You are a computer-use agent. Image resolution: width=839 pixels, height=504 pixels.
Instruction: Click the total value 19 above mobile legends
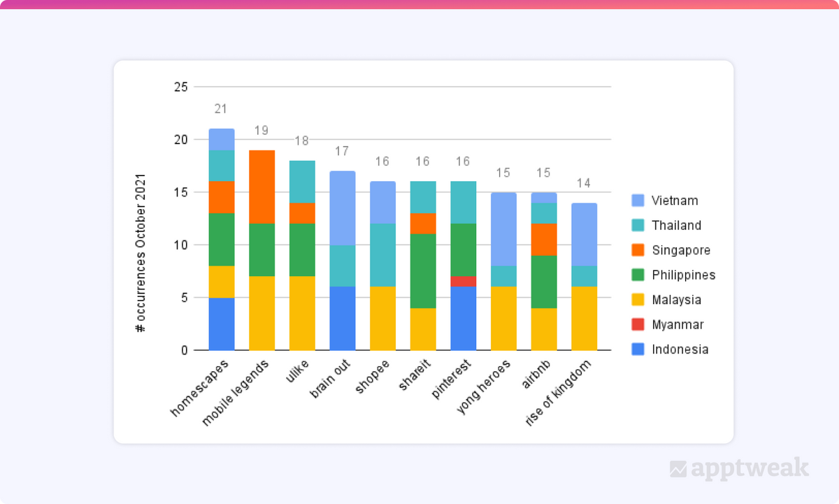pos(261,130)
